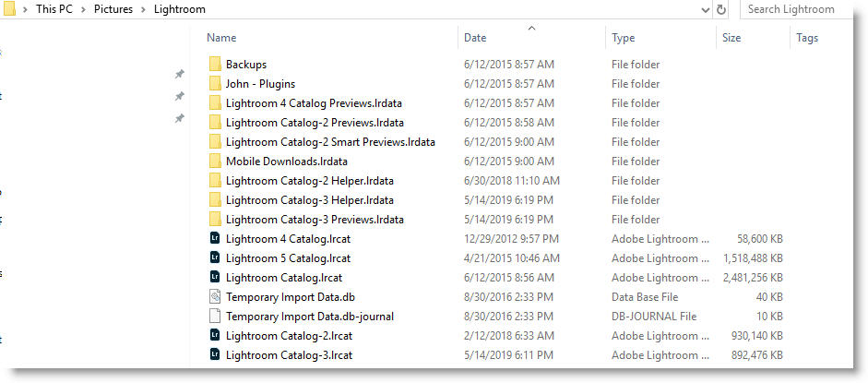The image size is (868, 383).
Task: Click Lightroom 4 Catalog Previews.lrdata folder icon
Action: pos(215,103)
